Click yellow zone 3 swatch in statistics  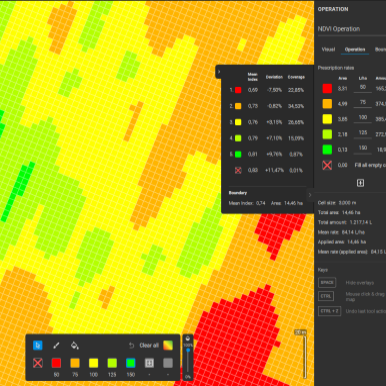pyautogui.click(x=238, y=122)
